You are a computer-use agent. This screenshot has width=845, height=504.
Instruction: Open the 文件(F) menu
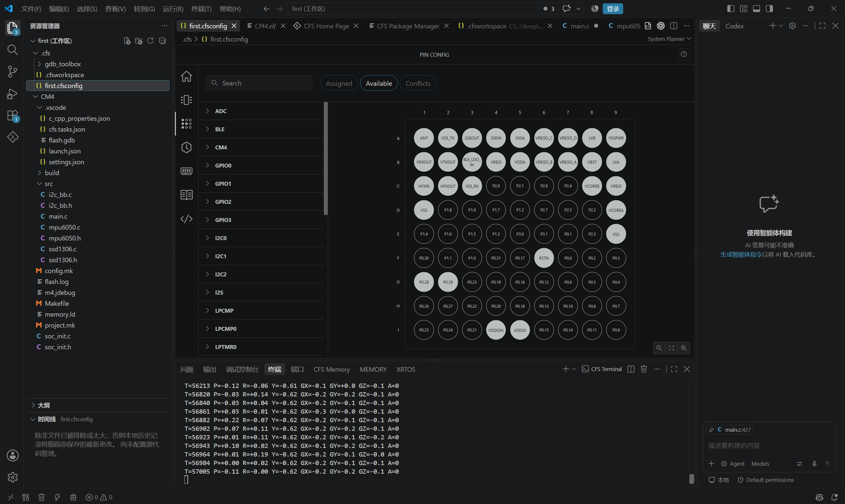pyautogui.click(x=31, y=9)
